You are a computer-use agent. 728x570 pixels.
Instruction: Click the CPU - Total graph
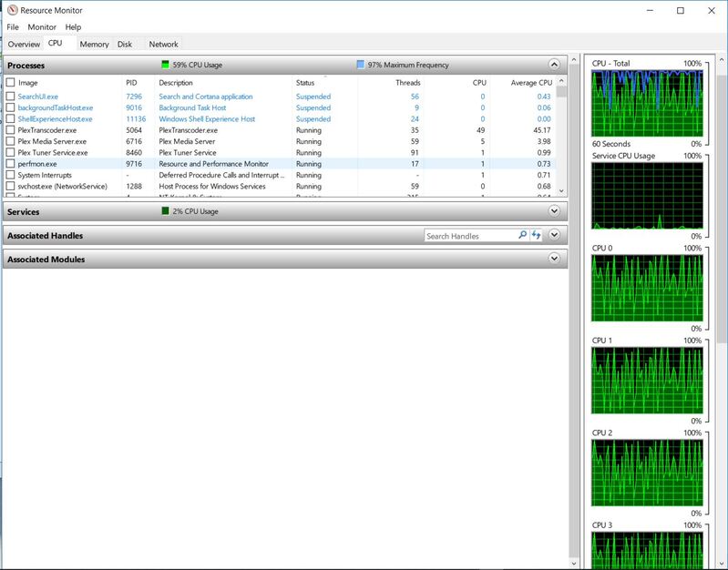[647, 103]
